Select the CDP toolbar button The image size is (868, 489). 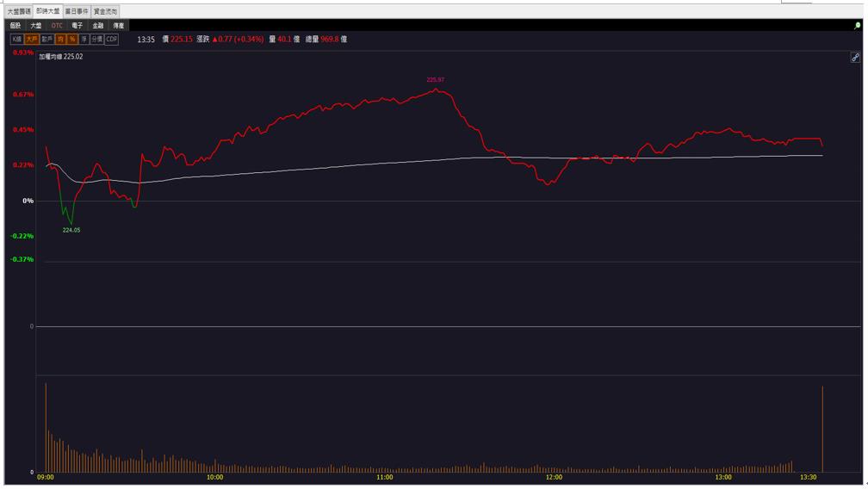(111, 40)
